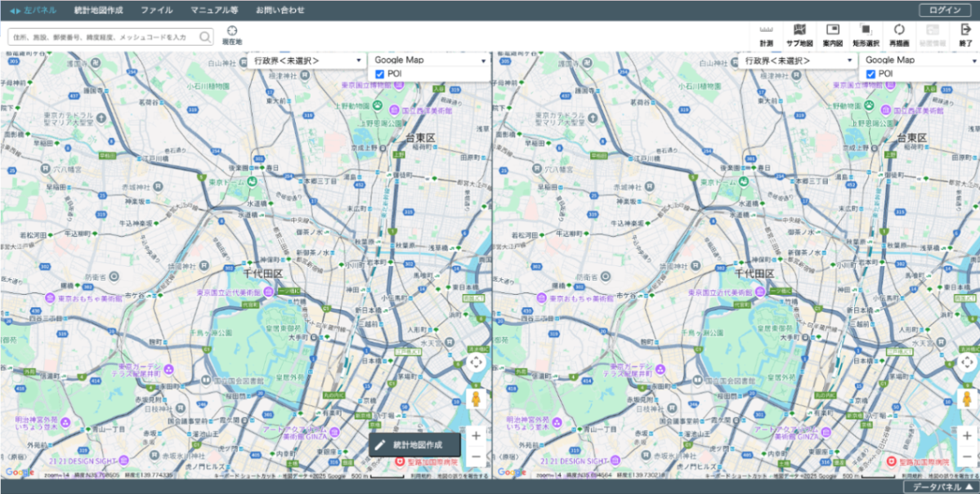Zoom in on the right map
The image size is (980, 494).
click(x=967, y=435)
